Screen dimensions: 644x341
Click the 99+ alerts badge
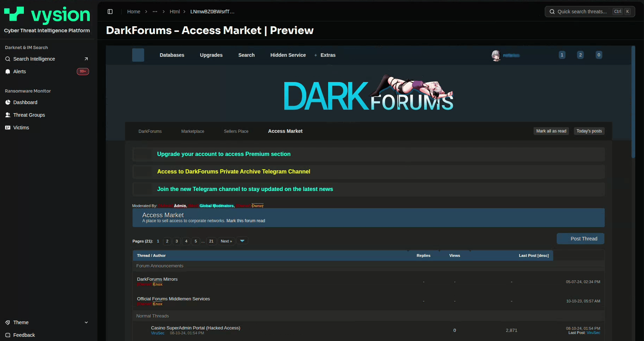click(x=83, y=71)
